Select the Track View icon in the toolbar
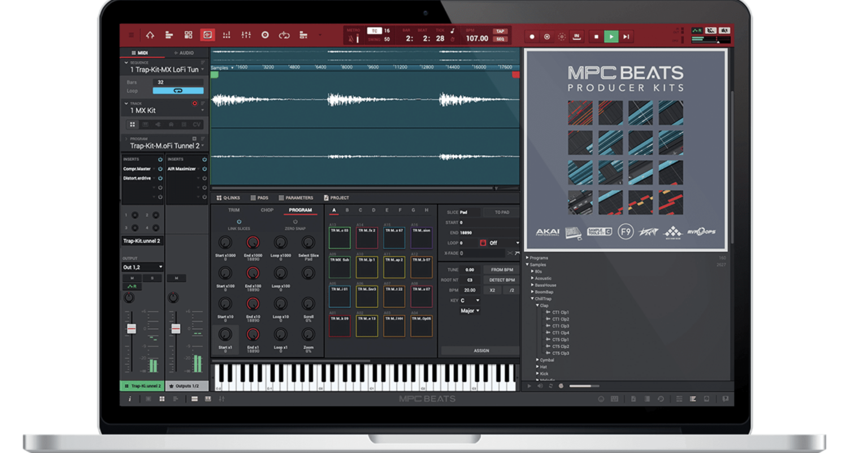Image resolution: width=868 pixels, height=453 pixels. point(170,35)
